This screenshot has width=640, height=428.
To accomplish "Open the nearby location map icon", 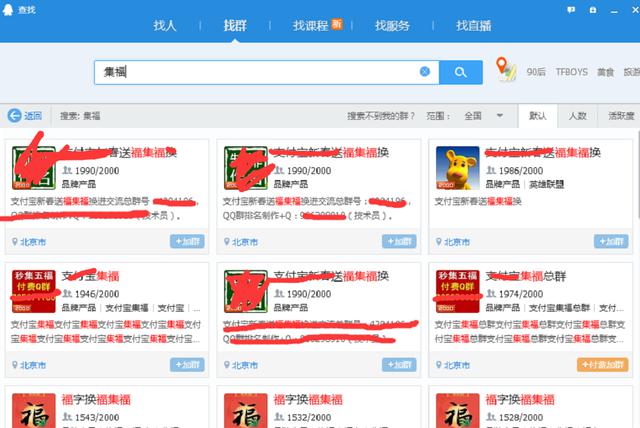I will tap(505, 70).
